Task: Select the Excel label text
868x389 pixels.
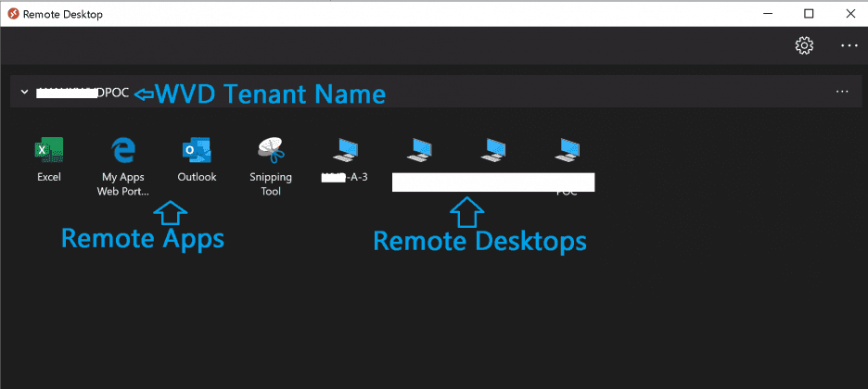Action: point(49,178)
